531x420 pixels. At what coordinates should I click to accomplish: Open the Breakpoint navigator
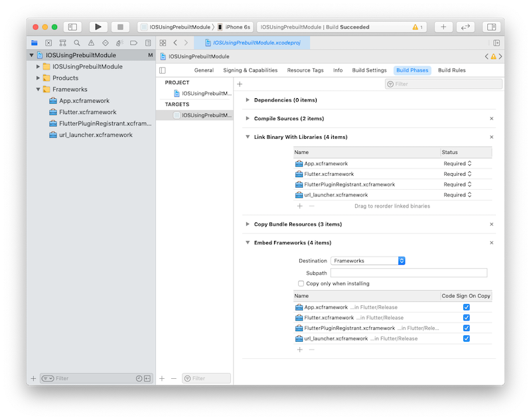pos(134,42)
